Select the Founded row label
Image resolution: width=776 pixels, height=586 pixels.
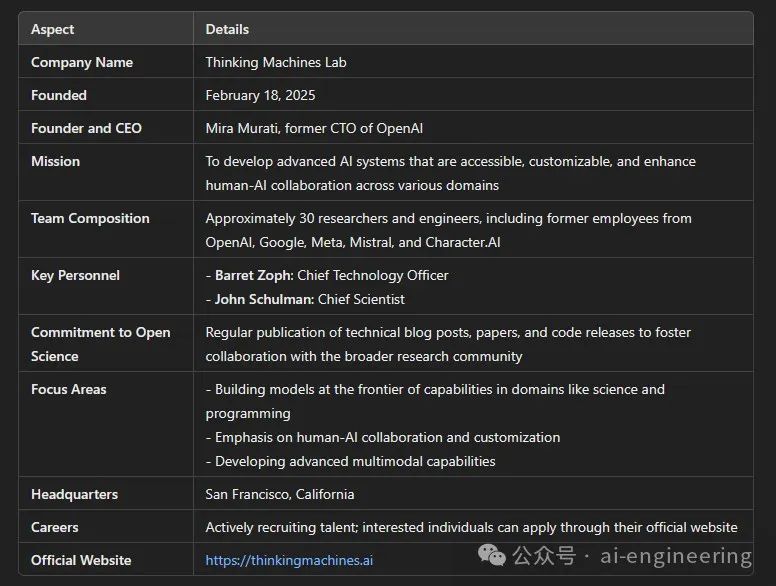[59, 95]
